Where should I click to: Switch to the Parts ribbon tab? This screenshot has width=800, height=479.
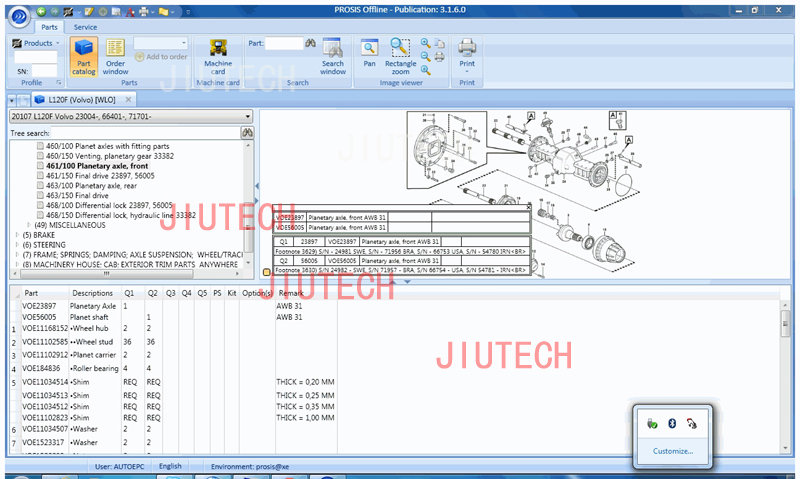click(x=49, y=27)
